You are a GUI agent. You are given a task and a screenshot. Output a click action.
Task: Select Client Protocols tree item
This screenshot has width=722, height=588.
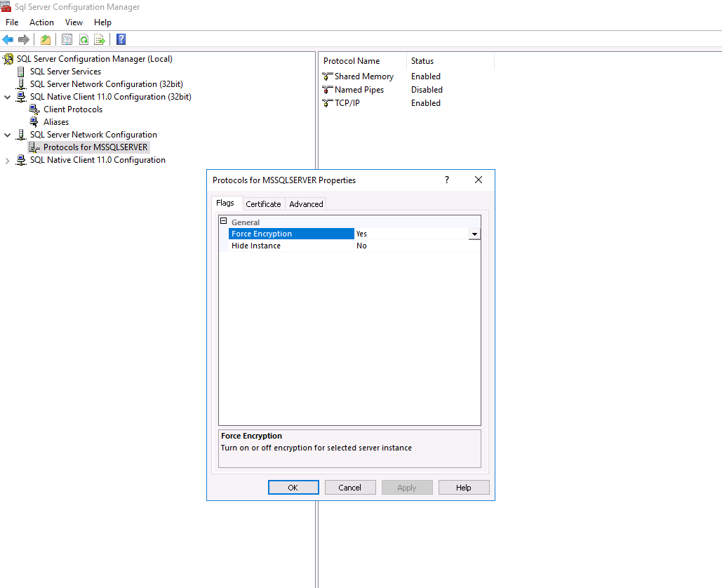click(x=73, y=109)
